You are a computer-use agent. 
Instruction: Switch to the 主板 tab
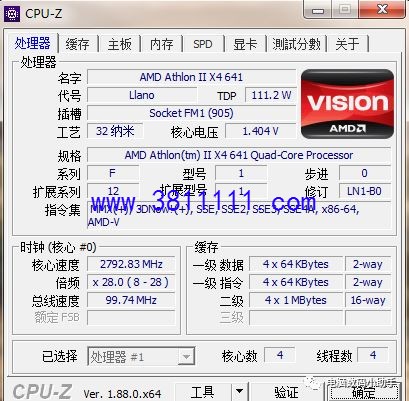(119, 44)
